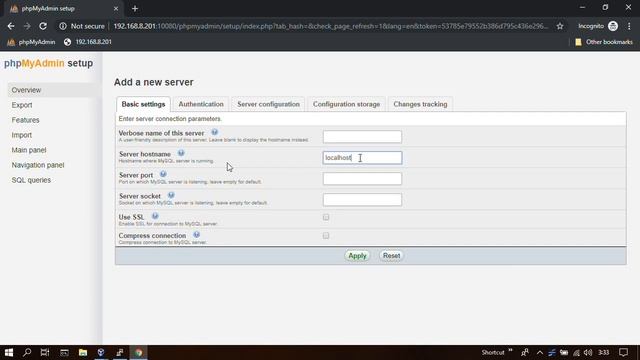Open help icon next to Compress connection
Screen dimensions: 640x360
[196, 235]
